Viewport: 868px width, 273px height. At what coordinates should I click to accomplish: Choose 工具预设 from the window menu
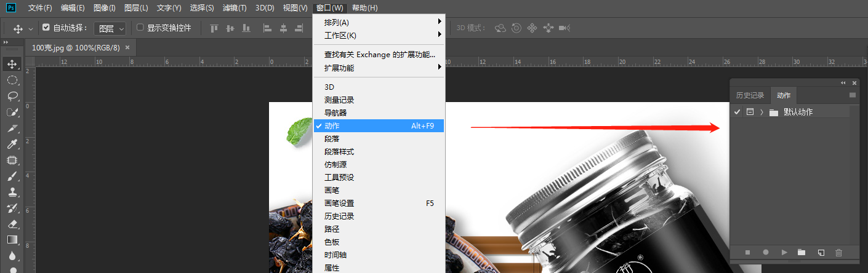[379, 177]
